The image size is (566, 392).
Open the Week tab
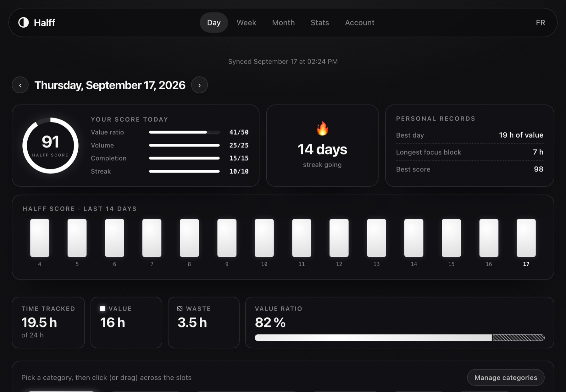246,23
